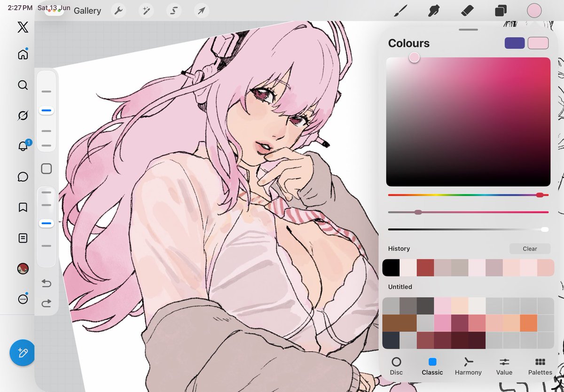This screenshot has height=392, width=564.
Task: Switch to the Palettes tab
Action: (x=540, y=366)
